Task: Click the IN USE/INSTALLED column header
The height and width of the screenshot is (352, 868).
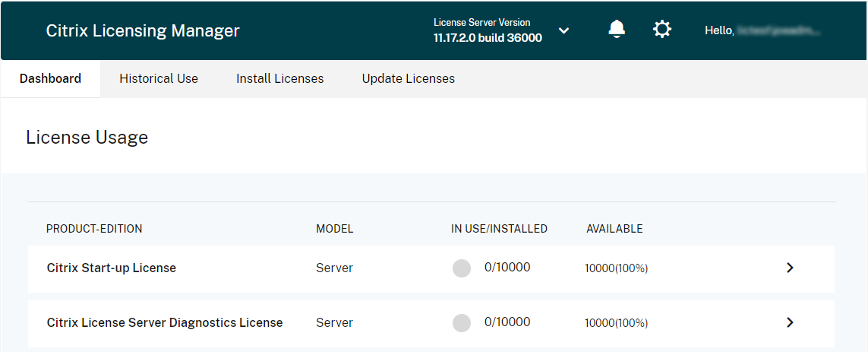Action: (499, 229)
